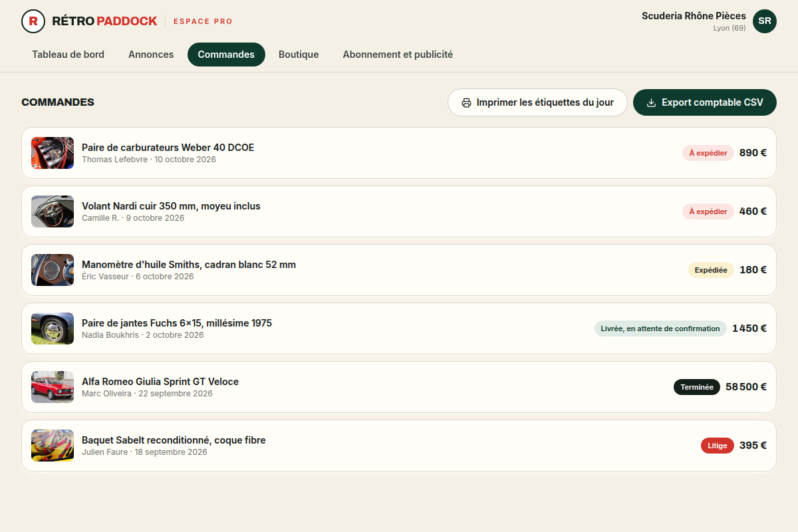Click the 890 € amount
This screenshot has width=798, height=532.
tap(753, 153)
